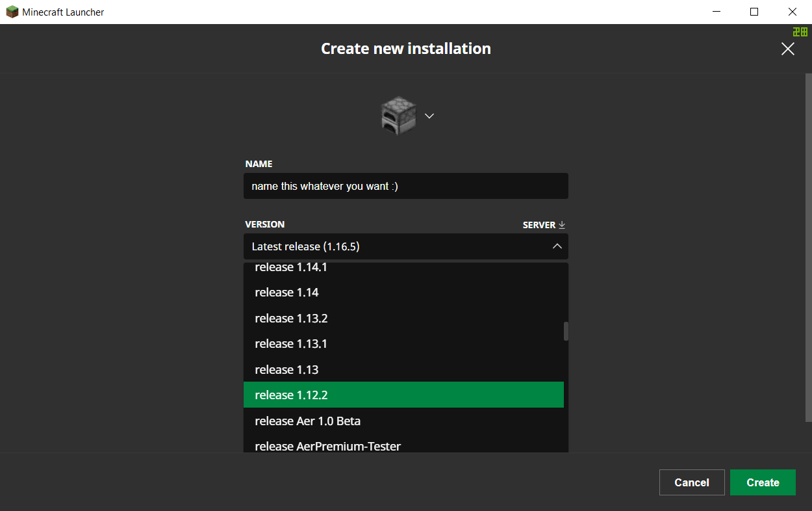Click the dialog's right-side scrollbar
Screen dimensions: 812x511
click(809, 247)
